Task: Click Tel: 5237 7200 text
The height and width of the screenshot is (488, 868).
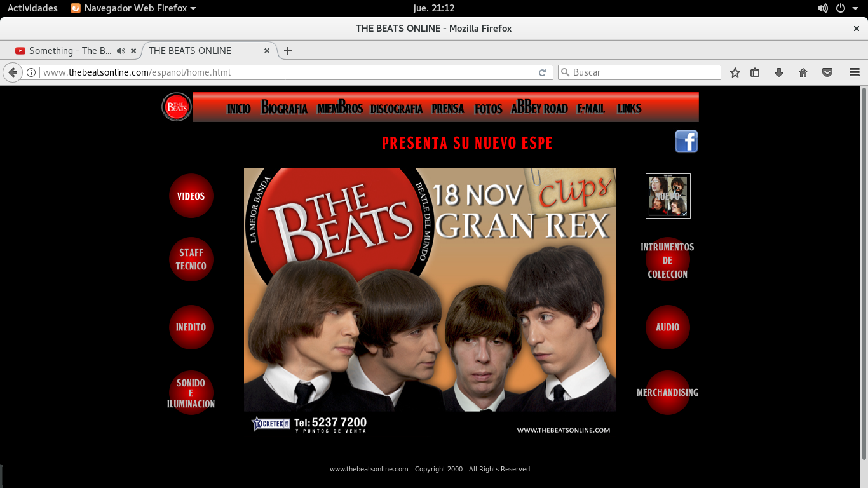Action: coord(330,423)
